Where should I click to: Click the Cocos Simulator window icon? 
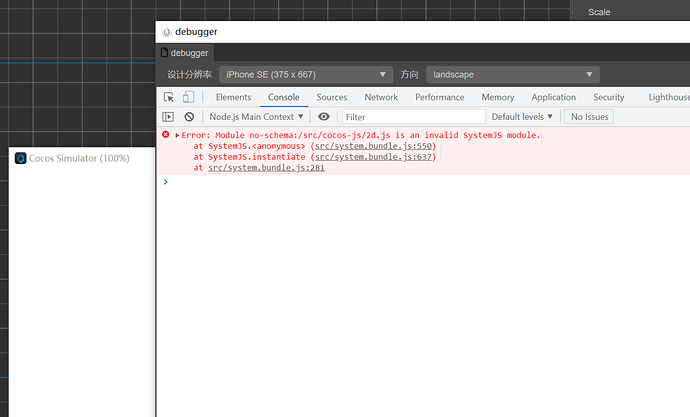21,158
